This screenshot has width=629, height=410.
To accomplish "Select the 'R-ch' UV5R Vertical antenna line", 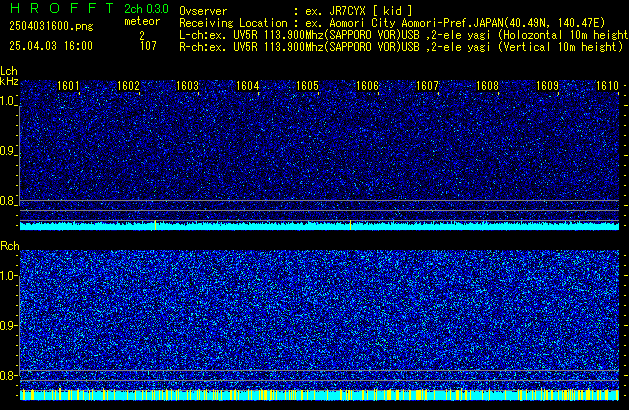I will pyautogui.click(x=401, y=47).
